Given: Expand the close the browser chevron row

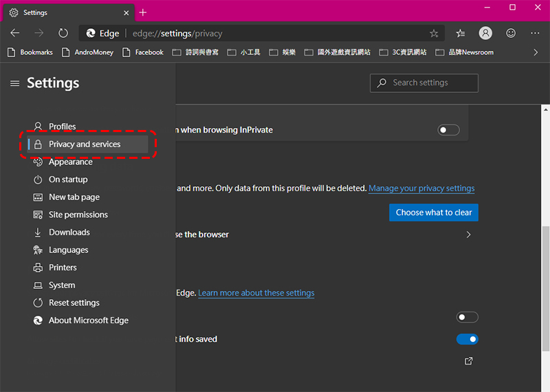Looking at the screenshot, I should click(x=469, y=235).
